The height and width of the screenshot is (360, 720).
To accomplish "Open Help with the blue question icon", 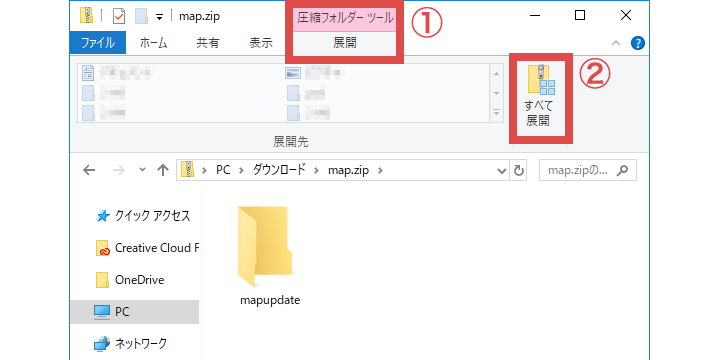I will [638, 43].
